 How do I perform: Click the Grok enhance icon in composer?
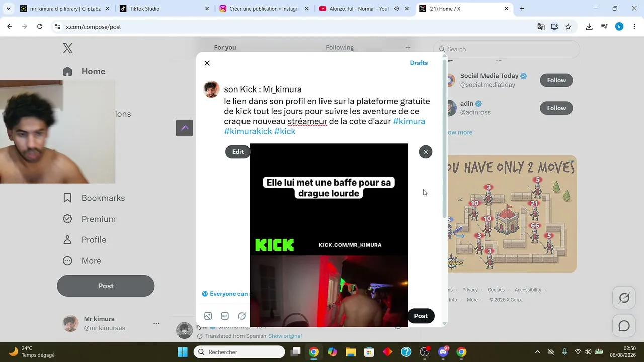click(x=242, y=316)
